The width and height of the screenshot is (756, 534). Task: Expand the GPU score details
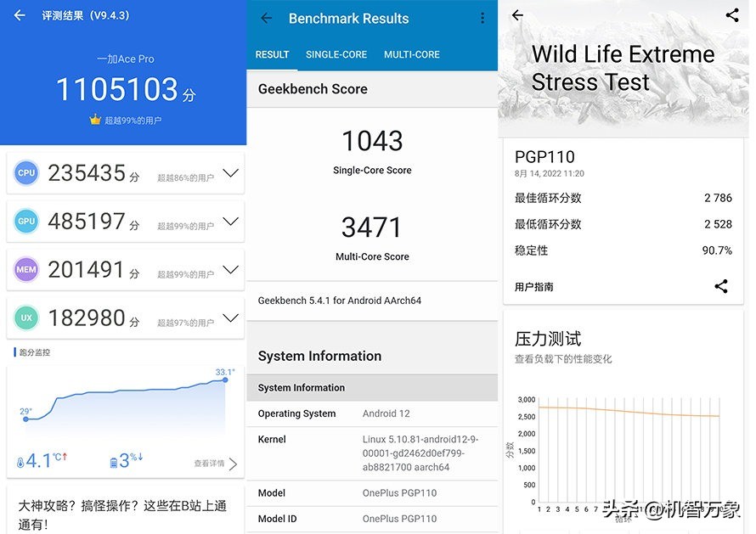click(x=230, y=221)
